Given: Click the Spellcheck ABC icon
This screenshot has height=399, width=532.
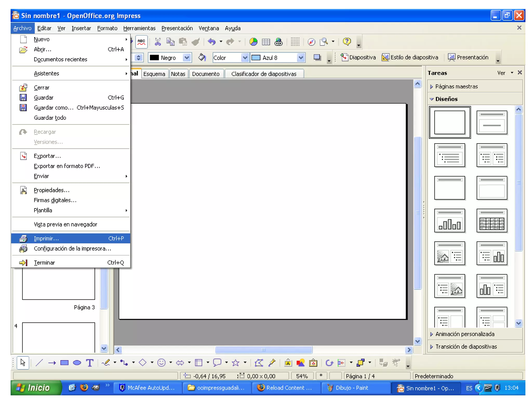Looking at the screenshot, I should click(x=141, y=42).
